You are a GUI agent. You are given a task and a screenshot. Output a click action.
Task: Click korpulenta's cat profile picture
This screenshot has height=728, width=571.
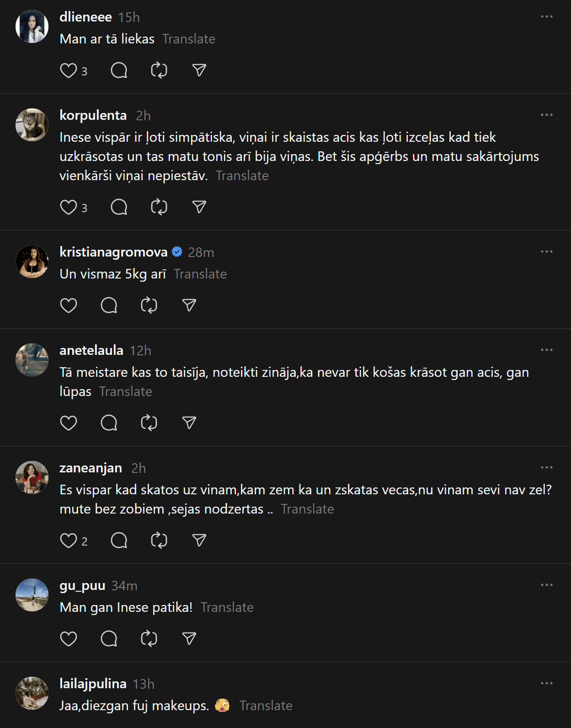pos(32,125)
